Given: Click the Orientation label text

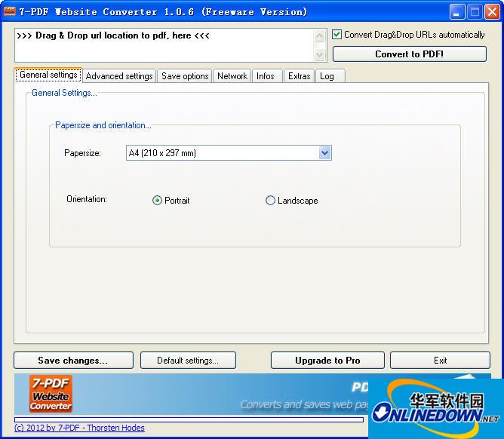Looking at the screenshot, I should point(87,199).
